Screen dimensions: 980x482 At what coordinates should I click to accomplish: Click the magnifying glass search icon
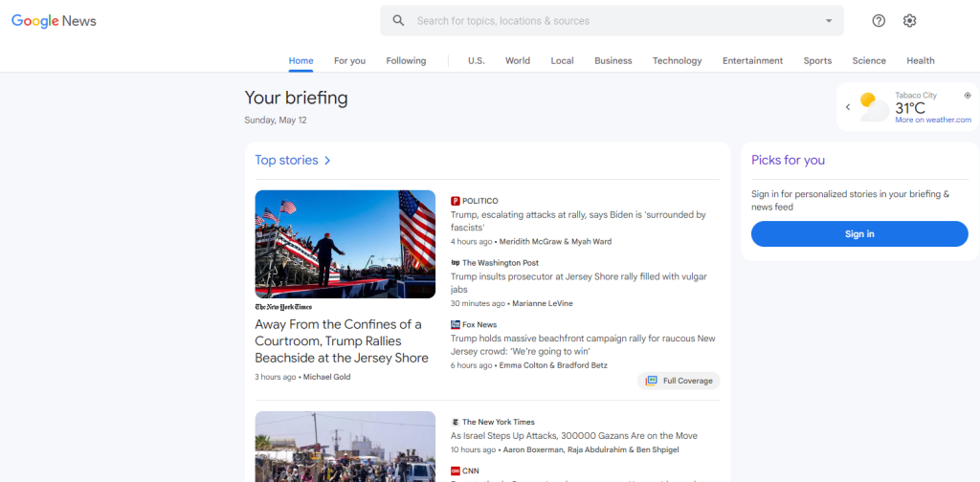coord(398,21)
